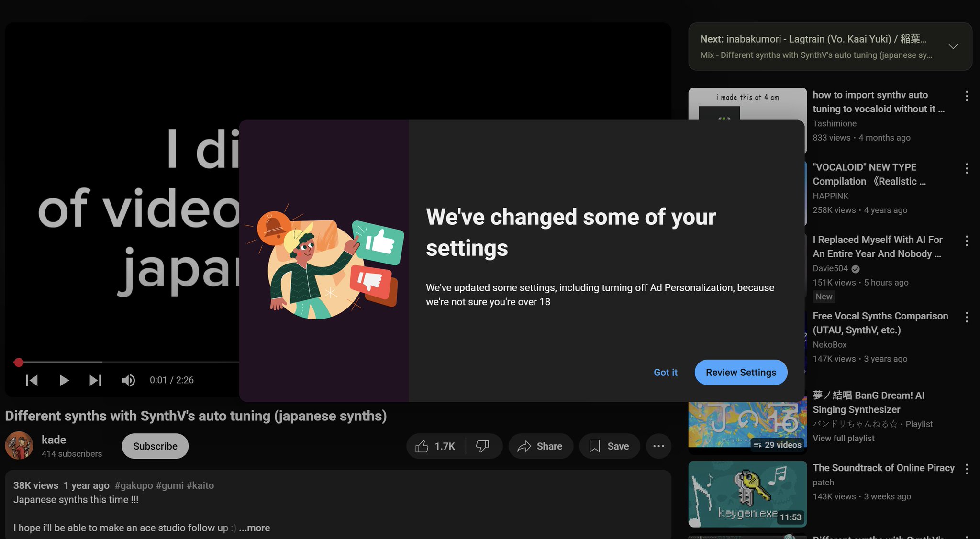
Task: Click the #gumi hashtag
Action: click(169, 485)
